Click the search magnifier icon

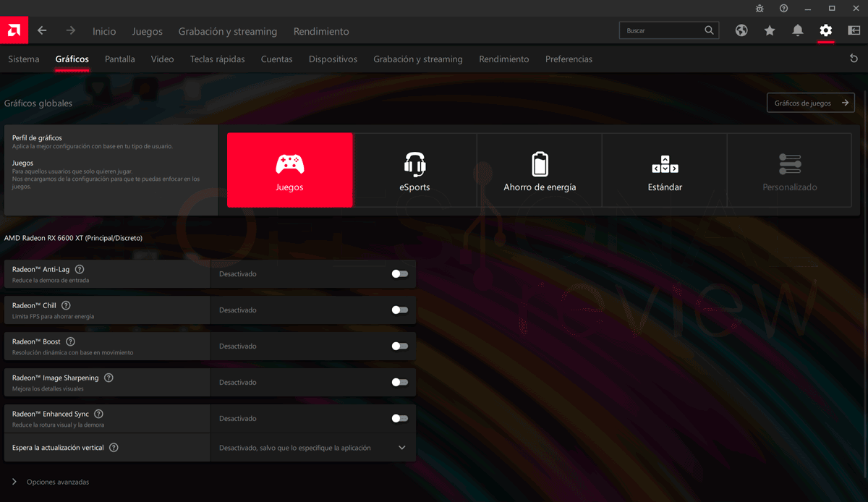coord(710,30)
